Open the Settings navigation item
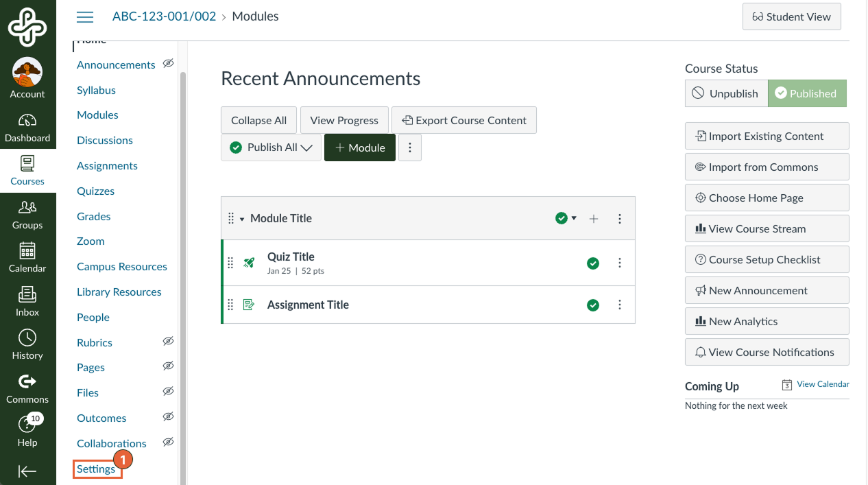Screen dimensions: 868x485 point(95,469)
